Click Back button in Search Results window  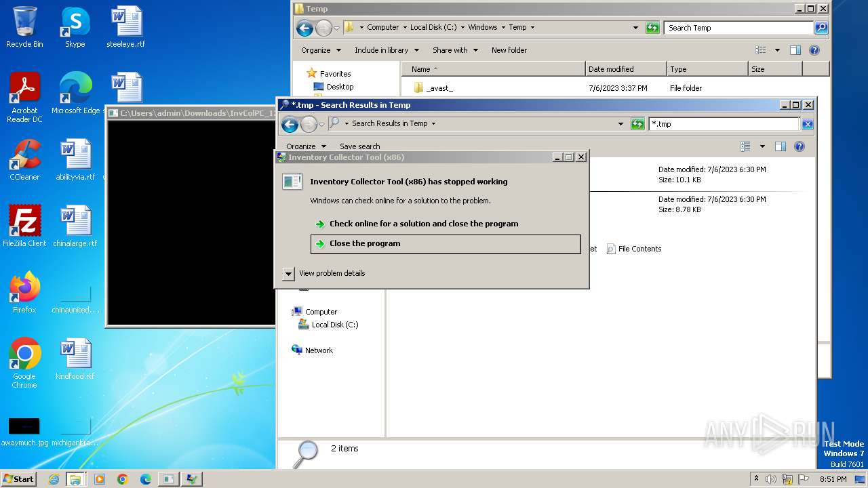[x=290, y=124]
